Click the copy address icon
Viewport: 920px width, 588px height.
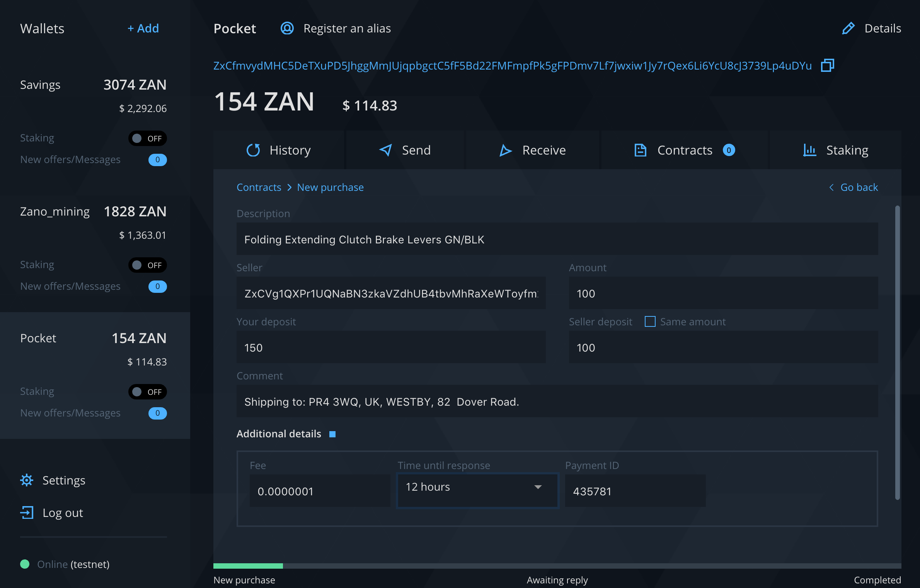click(x=827, y=65)
